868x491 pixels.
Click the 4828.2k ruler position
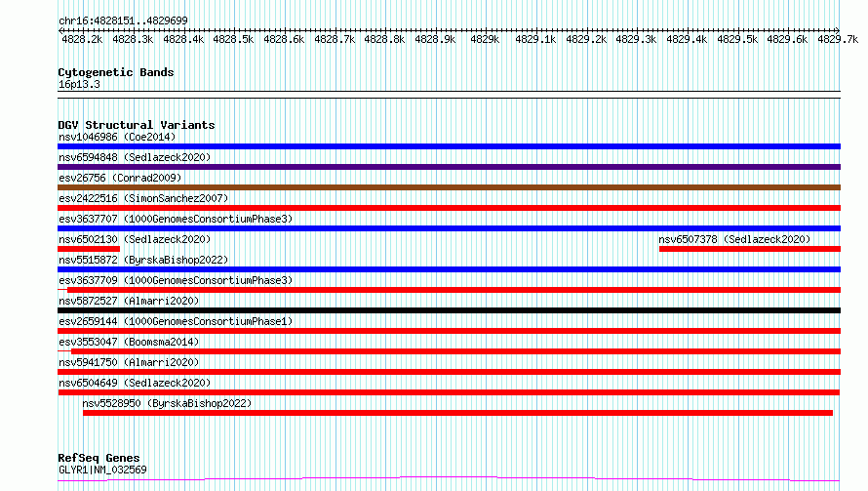point(82,39)
